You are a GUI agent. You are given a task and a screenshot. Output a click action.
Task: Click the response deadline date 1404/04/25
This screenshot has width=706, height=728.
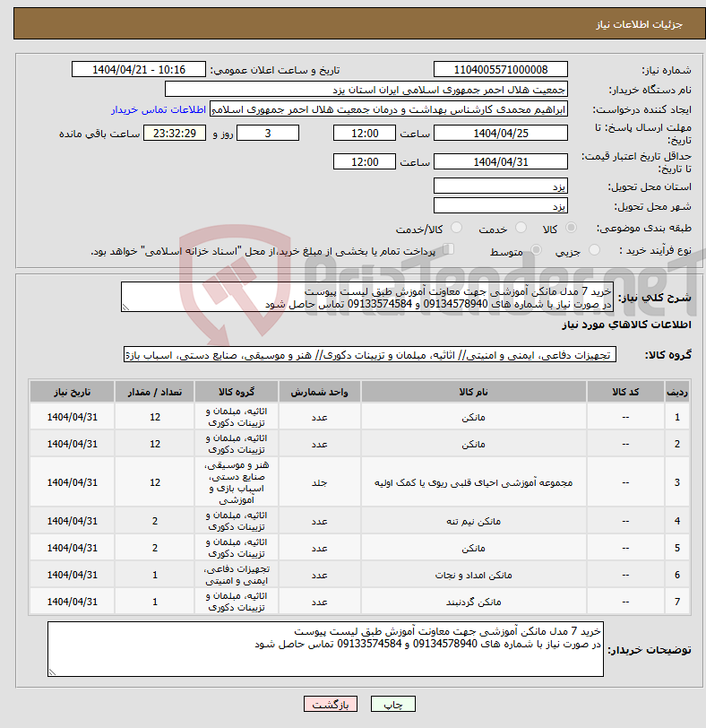point(501,134)
